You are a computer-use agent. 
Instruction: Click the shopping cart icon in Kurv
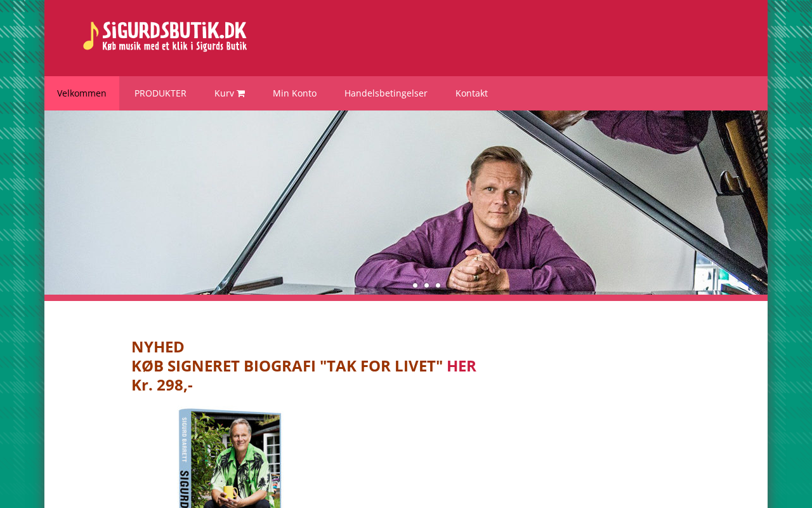pyautogui.click(x=241, y=93)
